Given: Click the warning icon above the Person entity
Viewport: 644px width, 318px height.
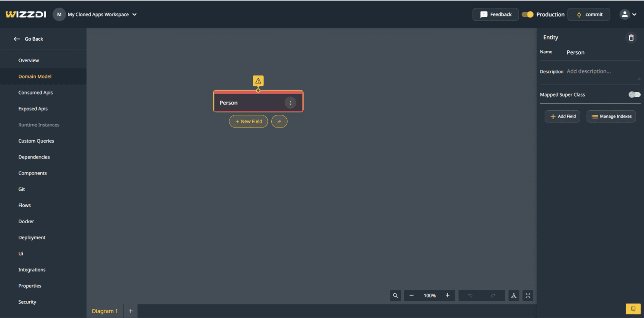Looking at the screenshot, I should coord(258,81).
